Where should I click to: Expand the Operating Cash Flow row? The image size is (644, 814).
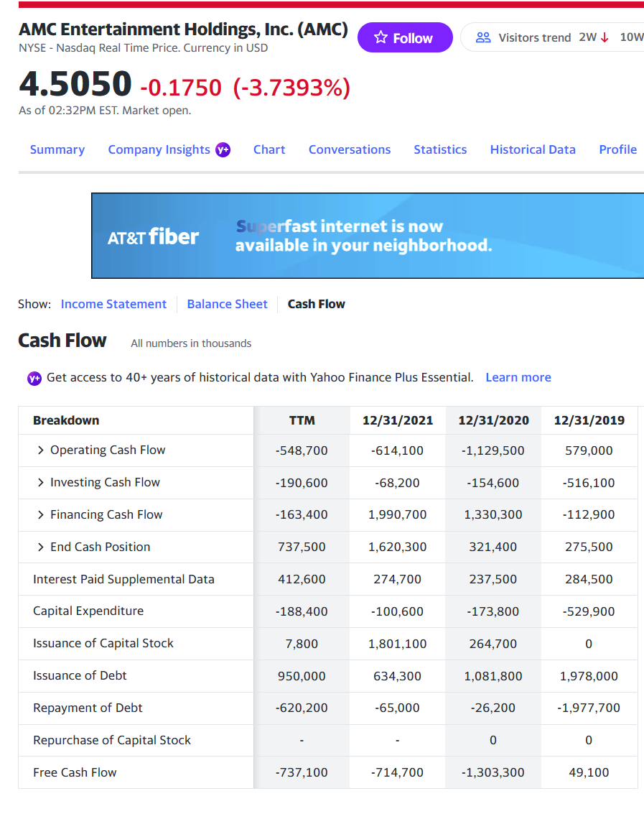click(40, 450)
